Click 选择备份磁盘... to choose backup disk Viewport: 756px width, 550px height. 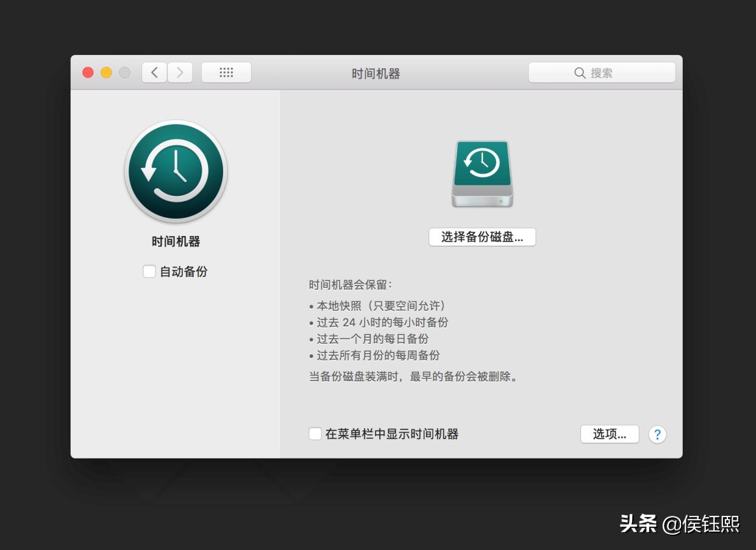pyautogui.click(x=482, y=237)
